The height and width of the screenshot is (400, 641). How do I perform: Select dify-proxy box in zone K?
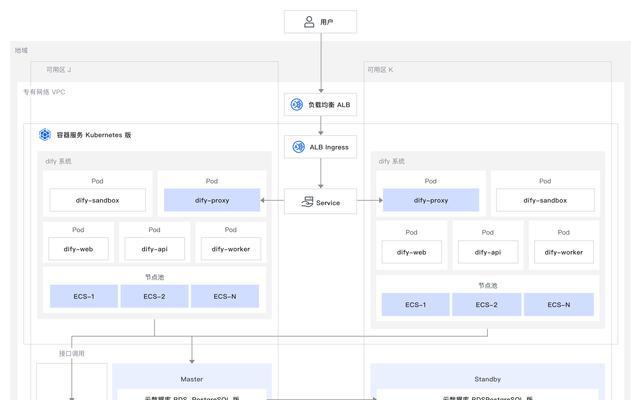[x=431, y=200]
